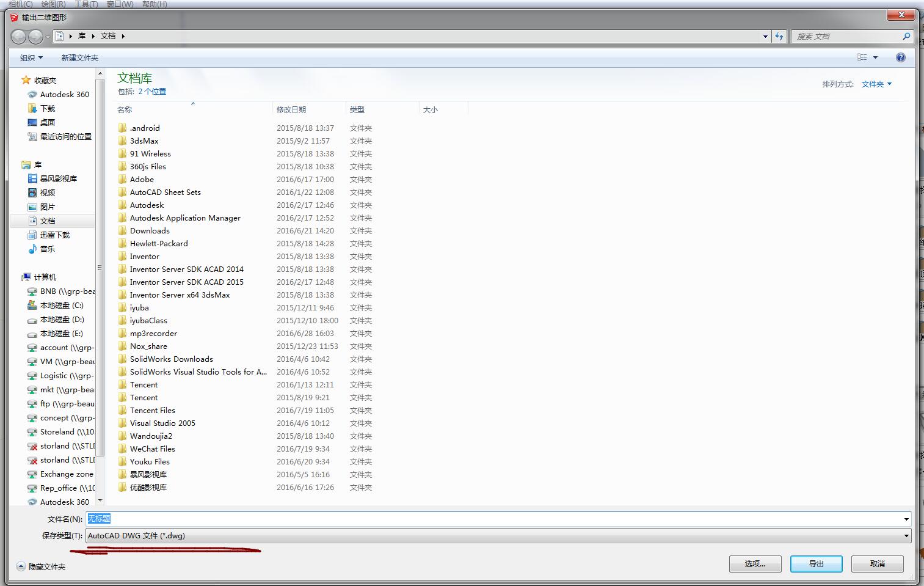Viewport: 924px width, 586px height.
Task: Select the Exchange zone network drive
Action: (67, 474)
